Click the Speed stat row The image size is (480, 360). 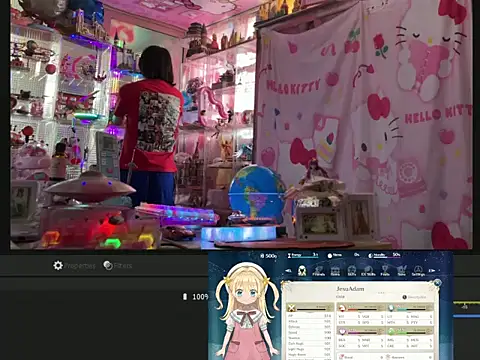[310, 332]
